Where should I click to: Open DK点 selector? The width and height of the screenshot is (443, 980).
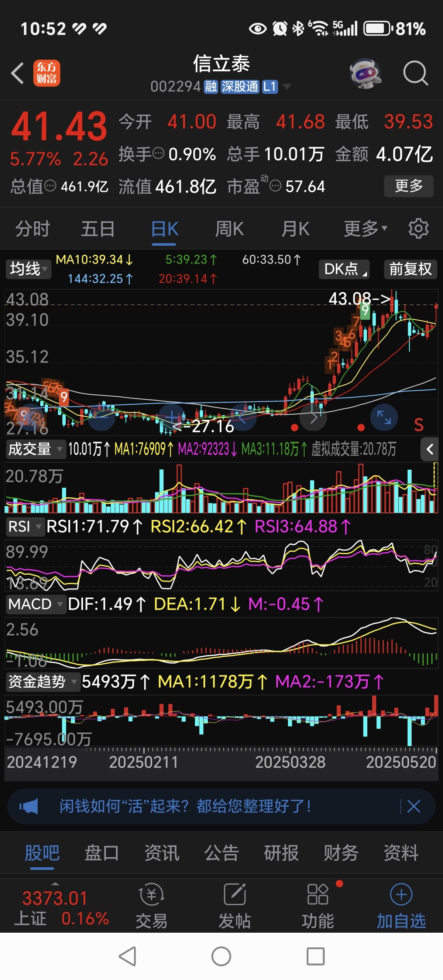(344, 269)
